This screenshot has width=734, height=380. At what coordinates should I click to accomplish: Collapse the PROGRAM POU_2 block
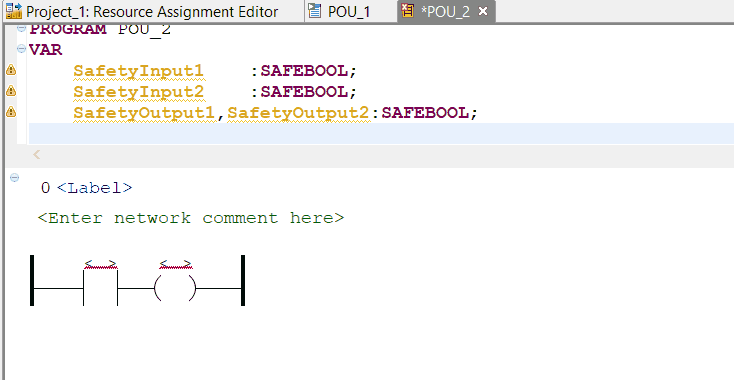(21, 29)
